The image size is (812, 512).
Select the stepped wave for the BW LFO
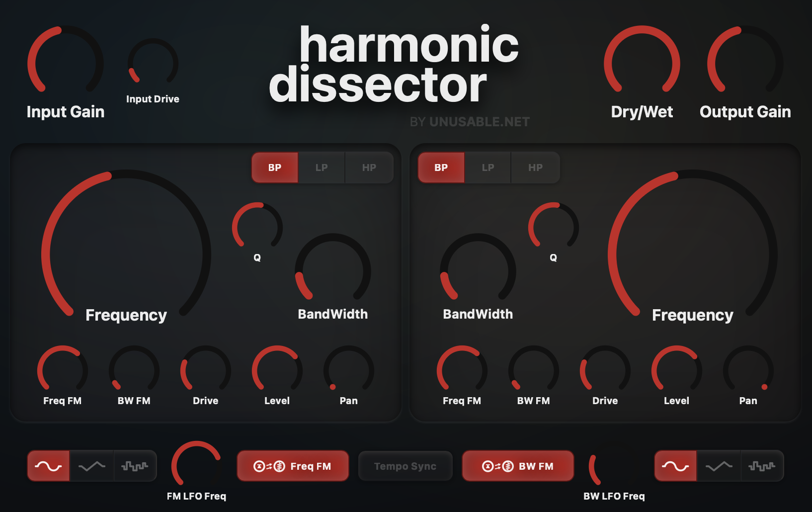tap(762, 466)
